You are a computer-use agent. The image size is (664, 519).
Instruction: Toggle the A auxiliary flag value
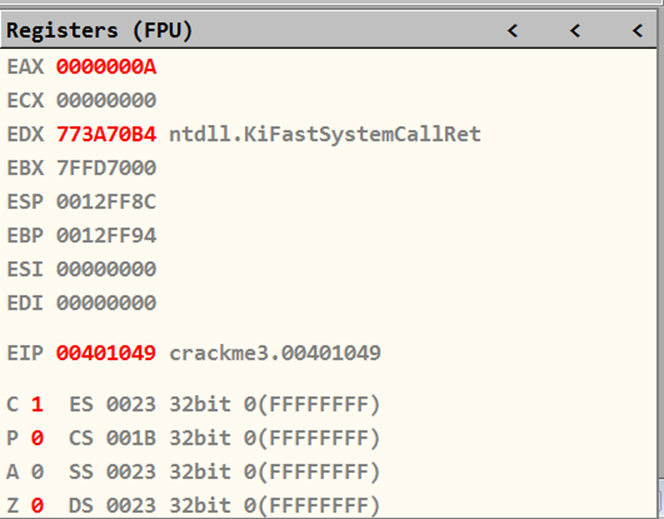(x=37, y=472)
